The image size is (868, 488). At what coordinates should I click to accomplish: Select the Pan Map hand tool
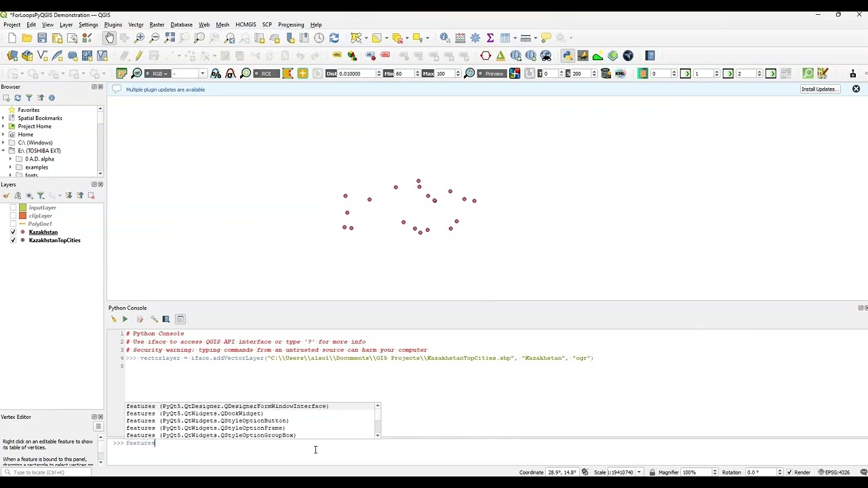(x=110, y=38)
